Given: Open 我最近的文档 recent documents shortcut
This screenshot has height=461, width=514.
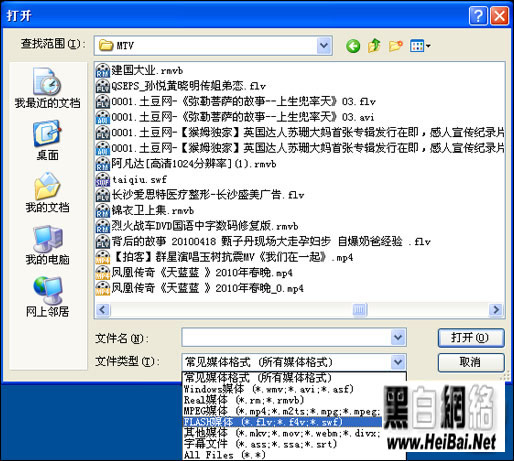Looking at the screenshot, I should [x=47, y=88].
